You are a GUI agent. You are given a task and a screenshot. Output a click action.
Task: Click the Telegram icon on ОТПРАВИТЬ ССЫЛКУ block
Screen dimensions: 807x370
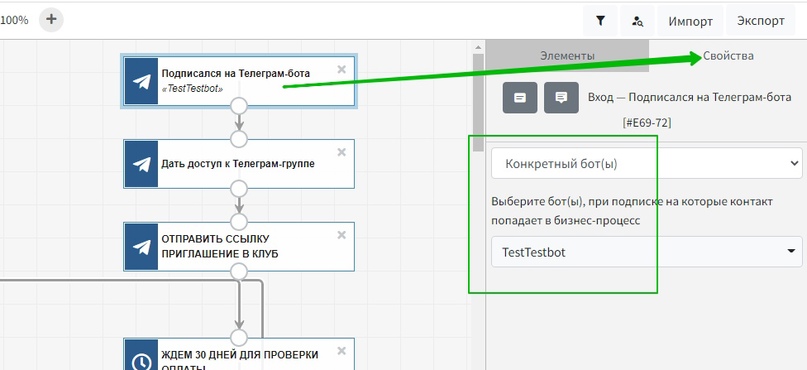tap(142, 246)
